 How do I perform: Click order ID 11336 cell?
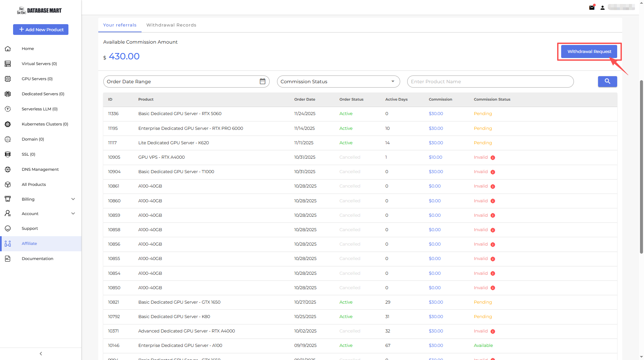[x=113, y=114]
